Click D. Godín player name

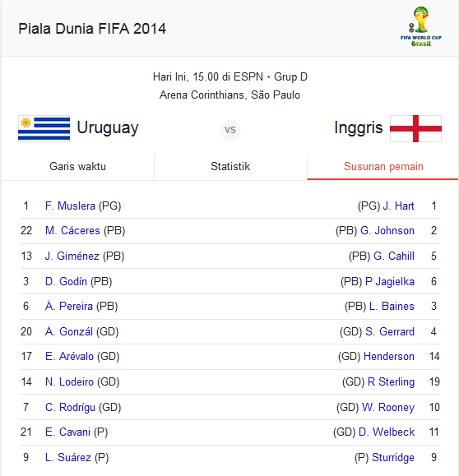[x=66, y=281]
